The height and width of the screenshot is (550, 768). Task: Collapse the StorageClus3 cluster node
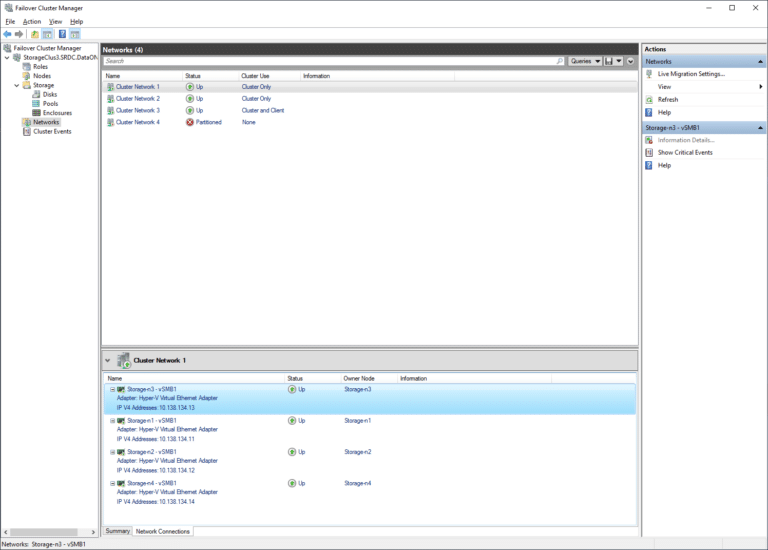[x=7, y=58]
